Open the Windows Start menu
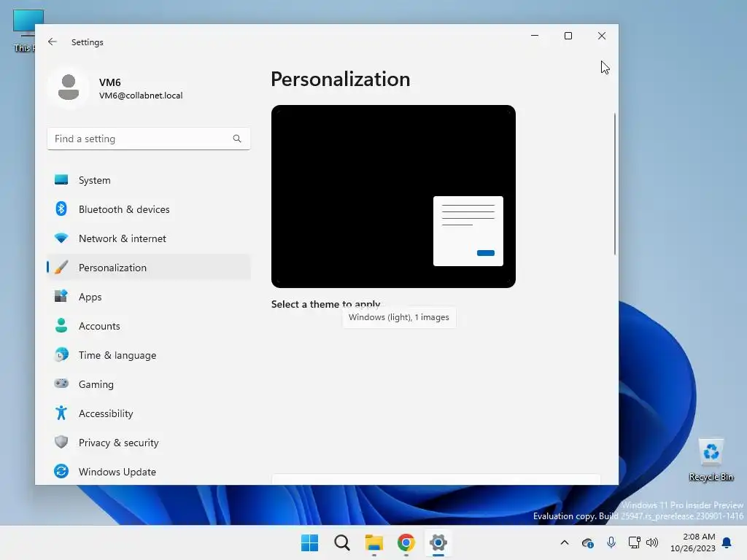The image size is (747, 560). coord(309,542)
